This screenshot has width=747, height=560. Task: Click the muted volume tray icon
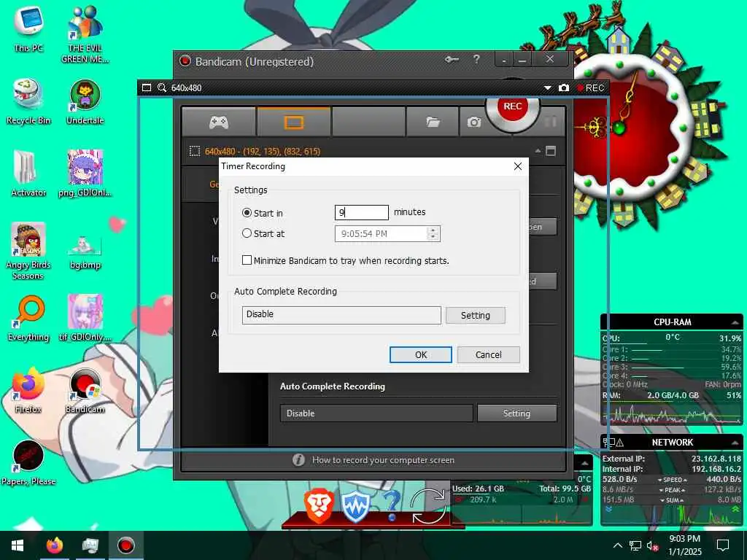coord(653,545)
